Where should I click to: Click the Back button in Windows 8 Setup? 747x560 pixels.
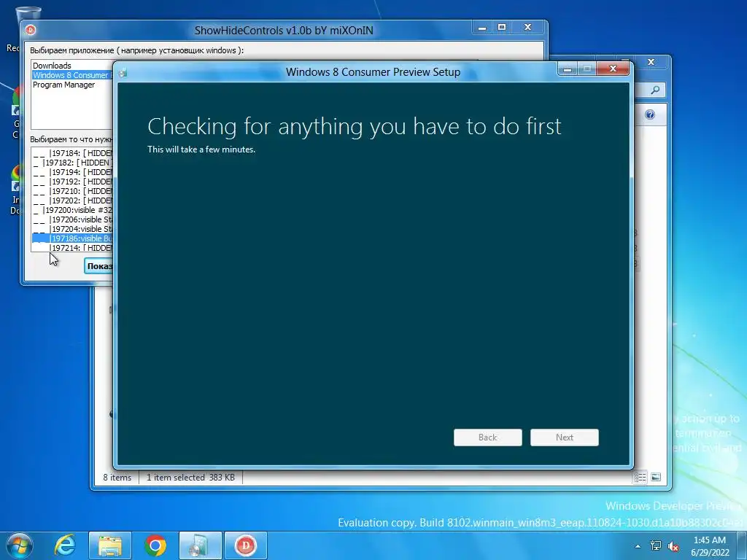coord(487,437)
